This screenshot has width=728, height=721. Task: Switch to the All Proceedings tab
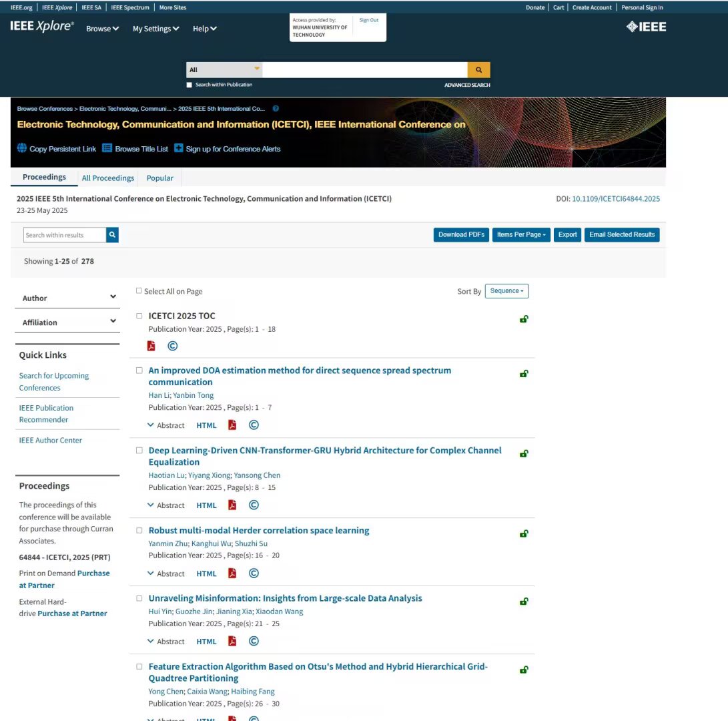pos(108,178)
